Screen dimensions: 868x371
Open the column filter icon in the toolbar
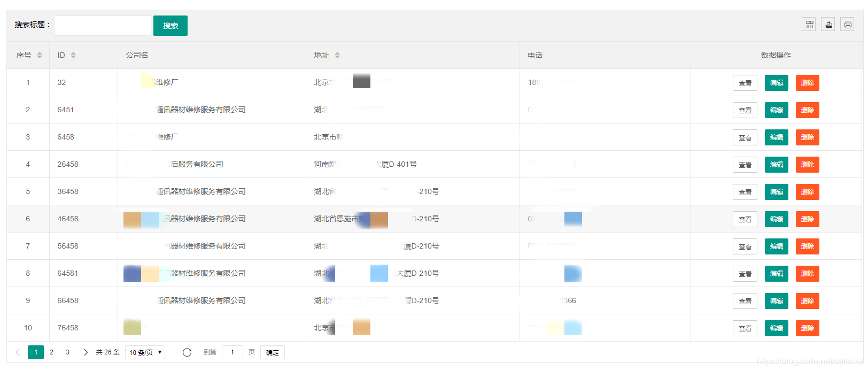tap(809, 24)
